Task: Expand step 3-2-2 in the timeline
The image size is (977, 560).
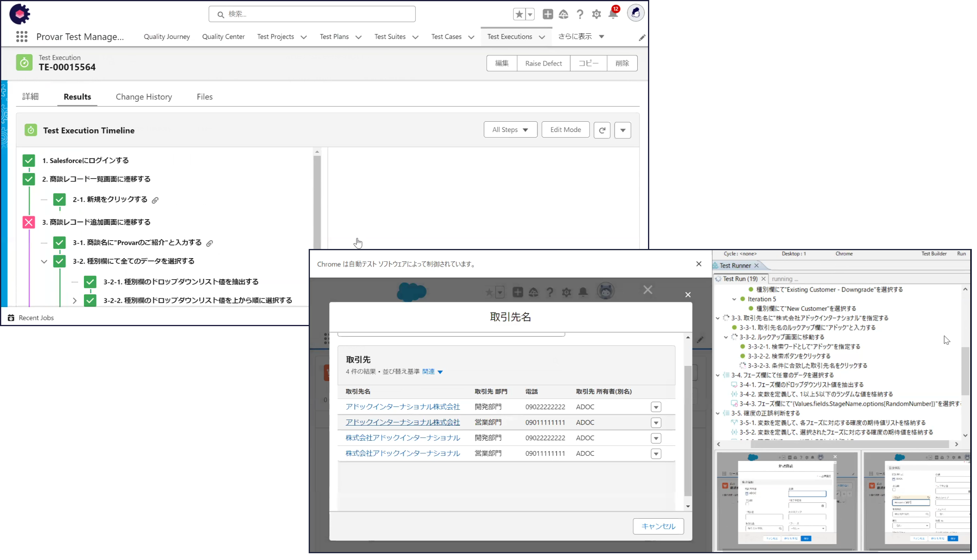Action: [74, 301]
